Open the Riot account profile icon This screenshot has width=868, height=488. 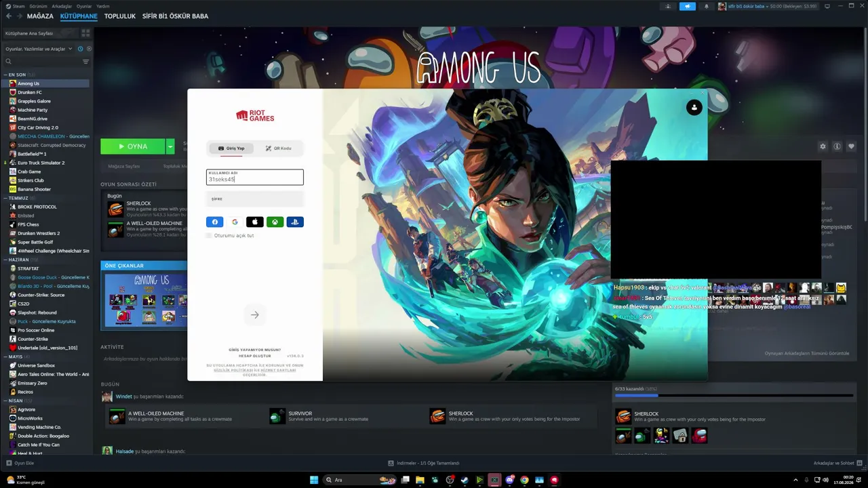click(x=694, y=107)
